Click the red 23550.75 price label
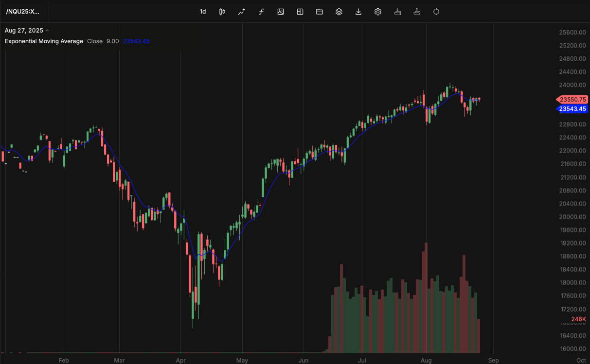Screen dimensions: 590x364 [x=572, y=99]
